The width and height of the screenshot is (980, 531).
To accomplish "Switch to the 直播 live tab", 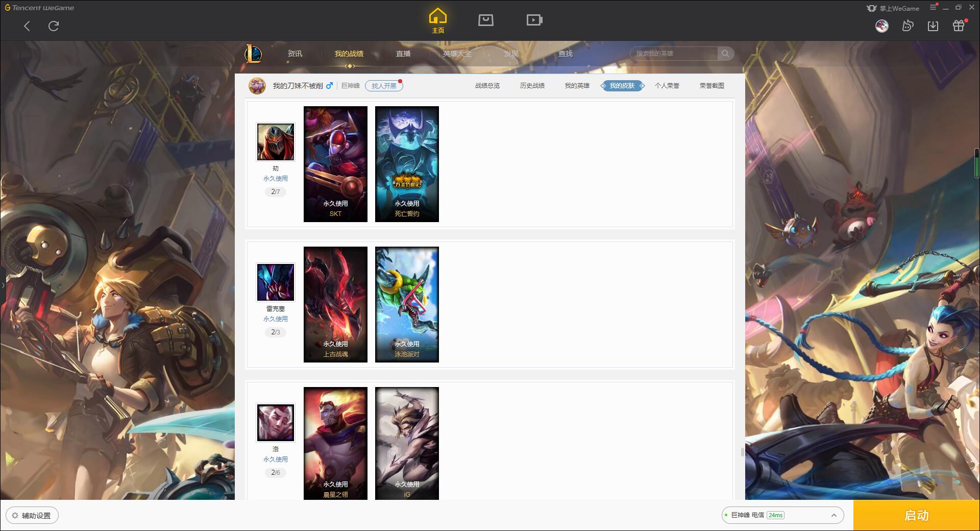I will [403, 54].
